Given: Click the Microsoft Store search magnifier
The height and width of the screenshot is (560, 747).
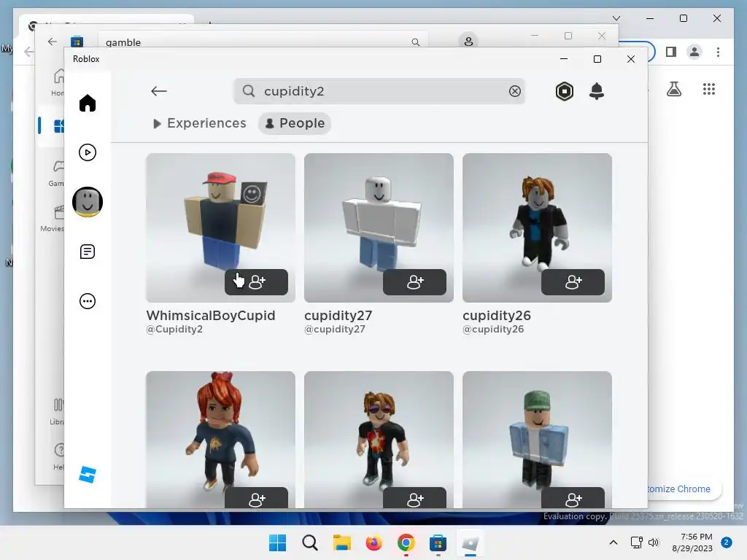Looking at the screenshot, I should tap(415, 42).
